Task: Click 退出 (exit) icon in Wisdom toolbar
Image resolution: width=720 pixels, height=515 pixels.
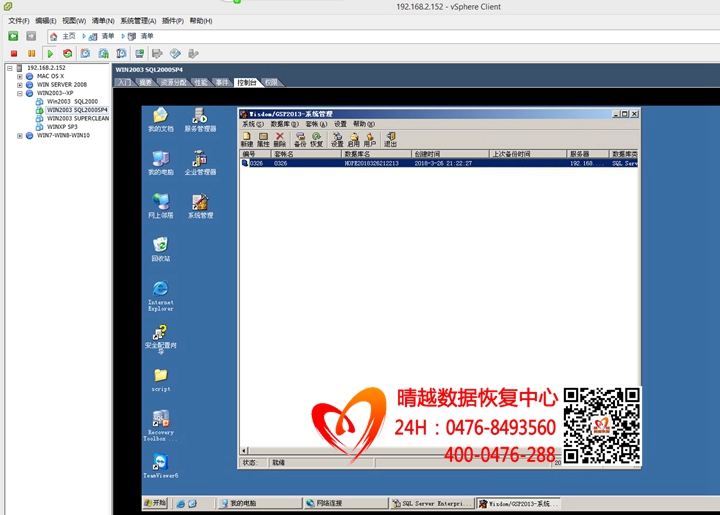Action: coord(390,139)
